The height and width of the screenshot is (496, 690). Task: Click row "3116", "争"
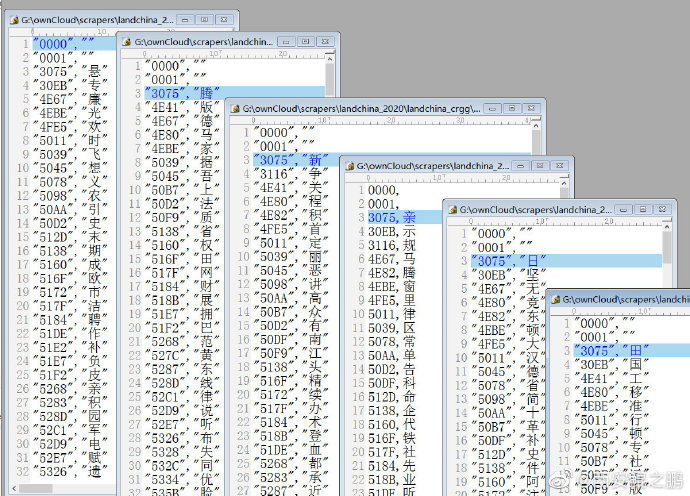(x=293, y=174)
